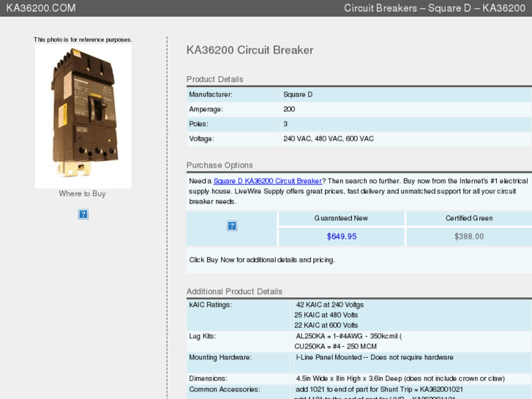Click the KA36200.COM site title
532x399 pixels.
point(41,8)
